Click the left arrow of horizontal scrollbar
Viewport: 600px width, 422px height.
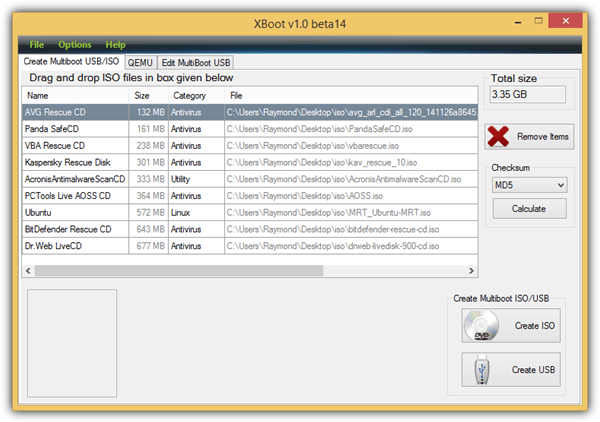[x=28, y=271]
